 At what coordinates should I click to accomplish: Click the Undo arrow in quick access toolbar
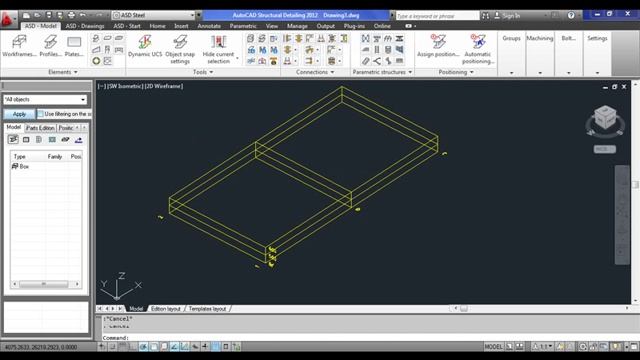(82, 16)
